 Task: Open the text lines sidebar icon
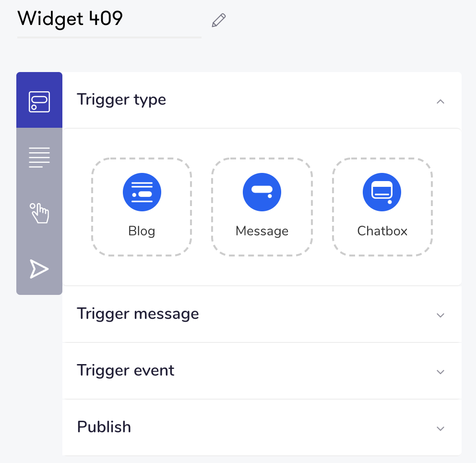pos(39,158)
